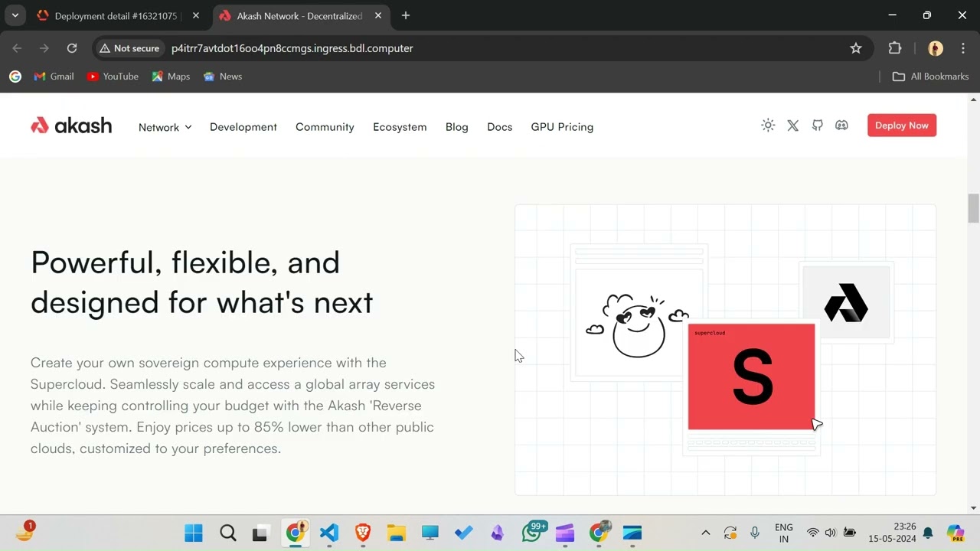Viewport: 980px width, 551px height.
Task: Open the Maps bookmark
Action: point(171,77)
